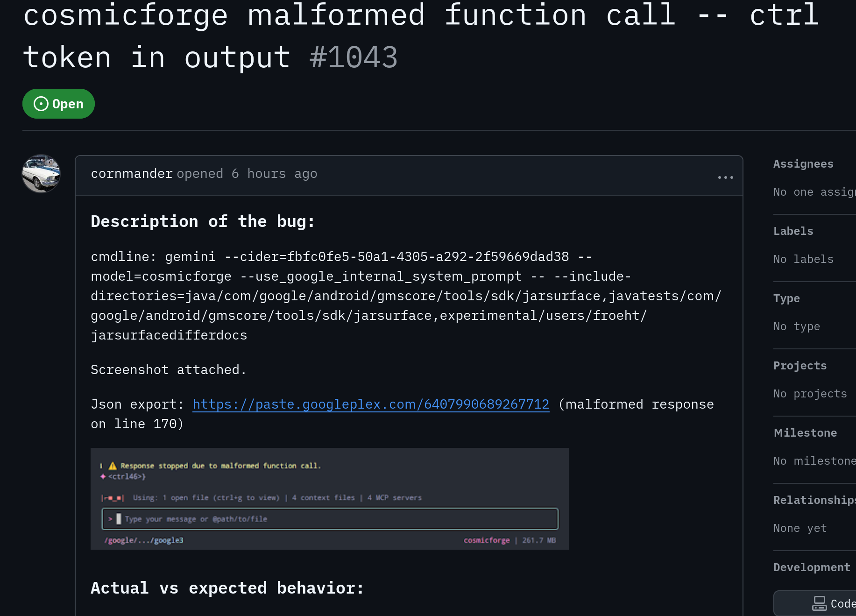Open the Labels selector in sidebar
This screenshot has height=616, width=856.
tap(793, 231)
